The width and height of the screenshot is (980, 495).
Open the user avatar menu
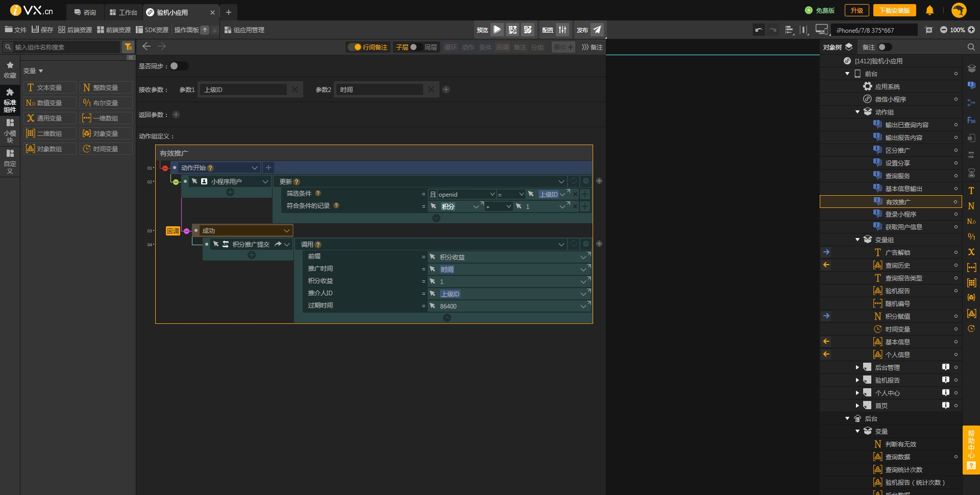coord(959,10)
